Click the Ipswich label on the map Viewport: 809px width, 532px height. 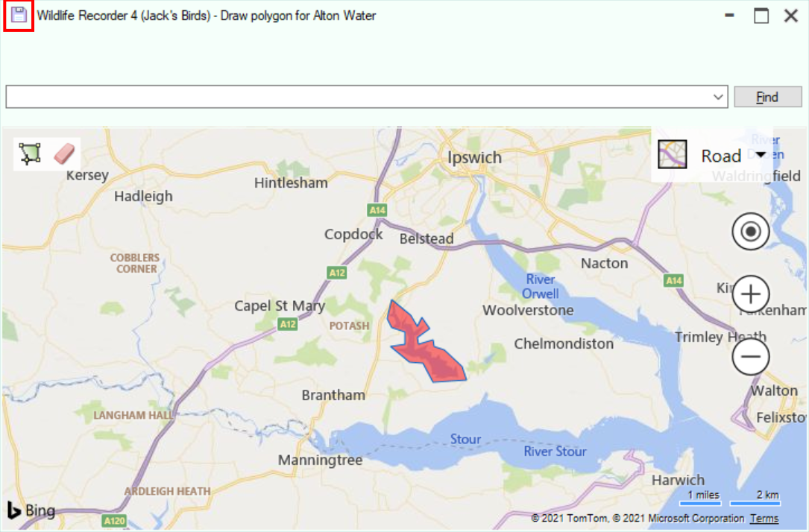[474, 157]
